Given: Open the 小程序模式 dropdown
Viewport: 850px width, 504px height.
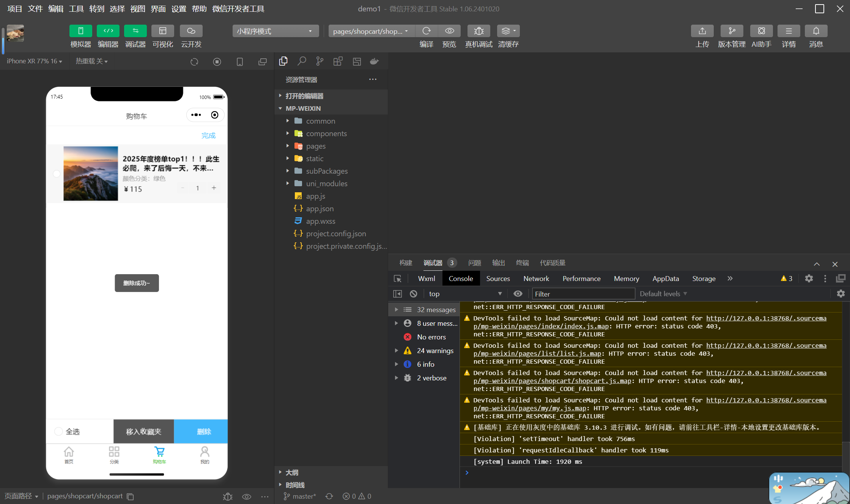Looking at the screenshot, I should [x=275, y=31].
